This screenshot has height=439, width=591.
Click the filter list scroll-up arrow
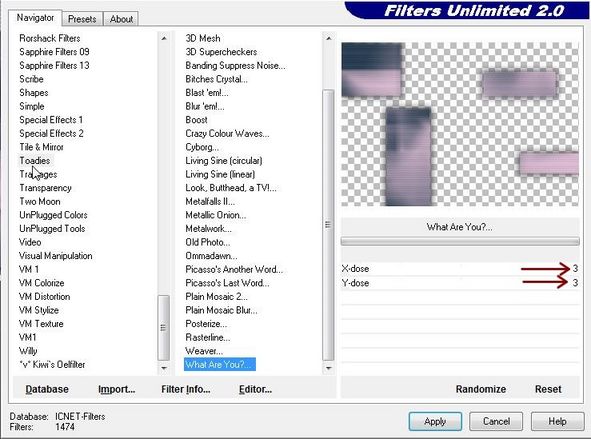tap(328, 38)
